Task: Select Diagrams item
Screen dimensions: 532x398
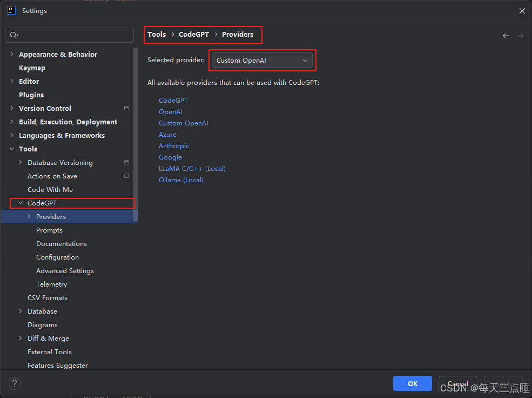Action: [x=43, y=325]
